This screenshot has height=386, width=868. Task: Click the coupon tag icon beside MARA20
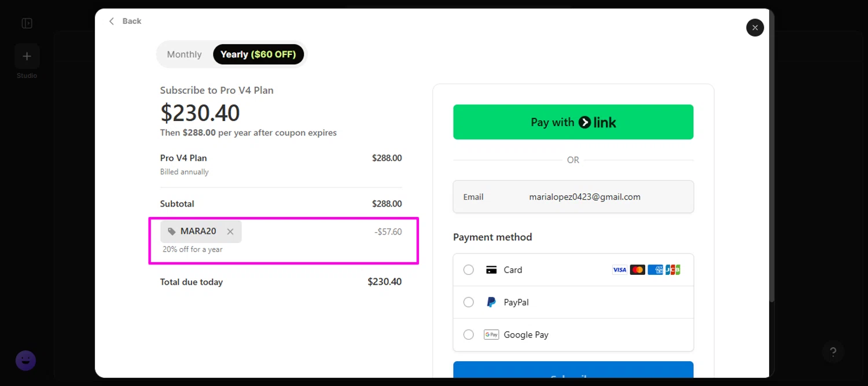(171, 231)
